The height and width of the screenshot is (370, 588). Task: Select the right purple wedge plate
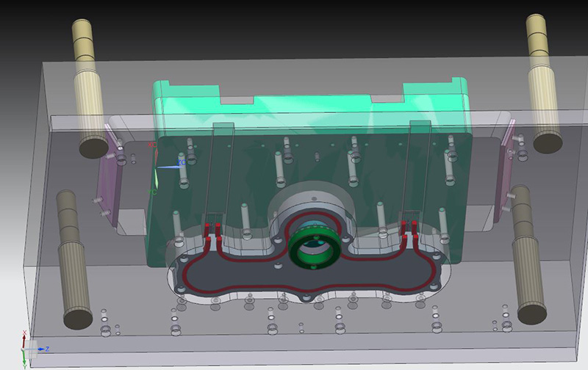(x=505, y=173)
